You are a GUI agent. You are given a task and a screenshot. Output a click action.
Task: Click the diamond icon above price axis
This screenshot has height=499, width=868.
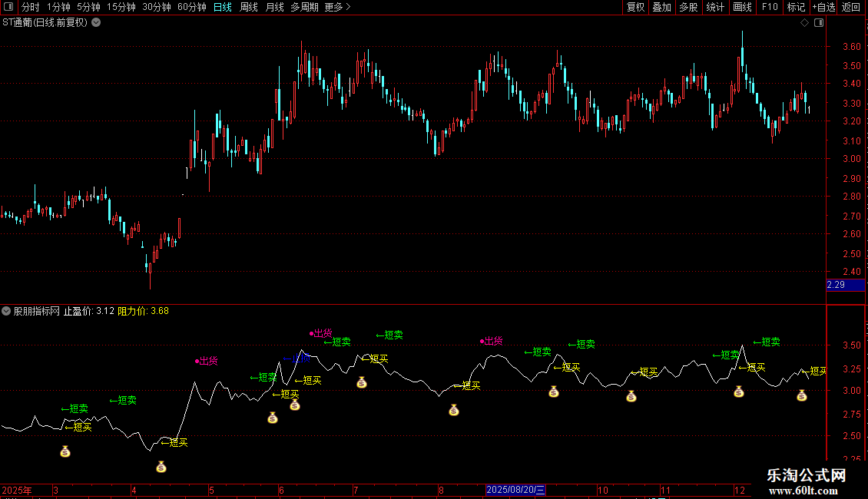point(805,23)
